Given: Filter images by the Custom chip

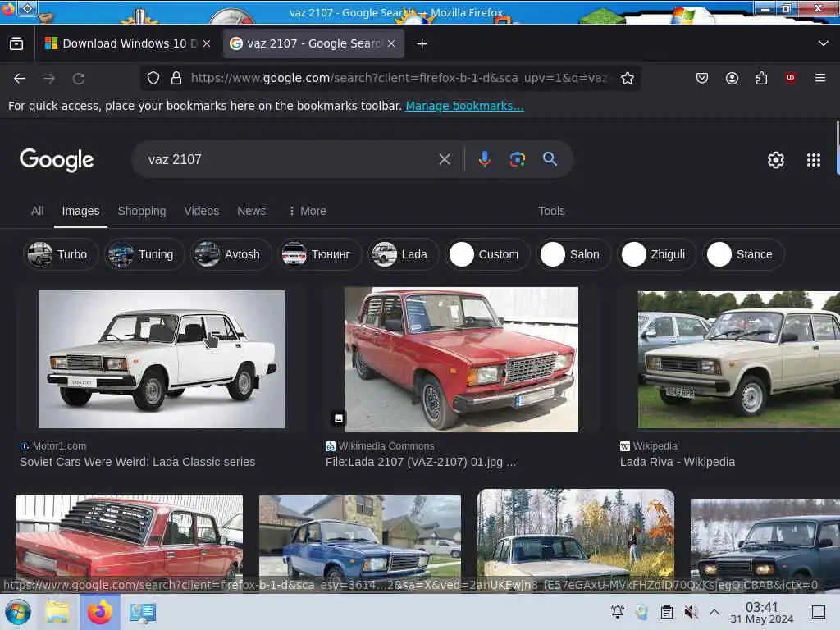Looking at the screenshot, I should [487, 254].
